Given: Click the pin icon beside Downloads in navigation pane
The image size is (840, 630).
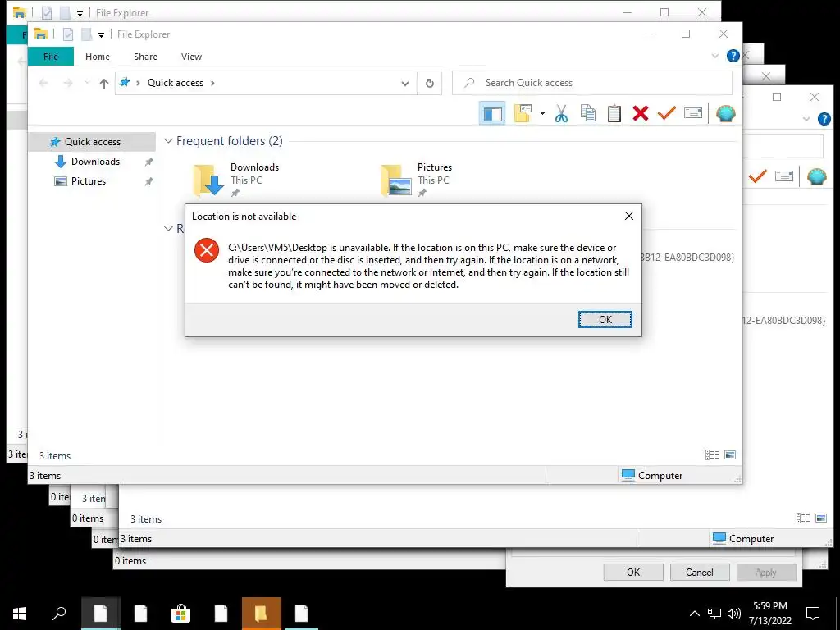Looking at the screenshot, I should 148,162.
